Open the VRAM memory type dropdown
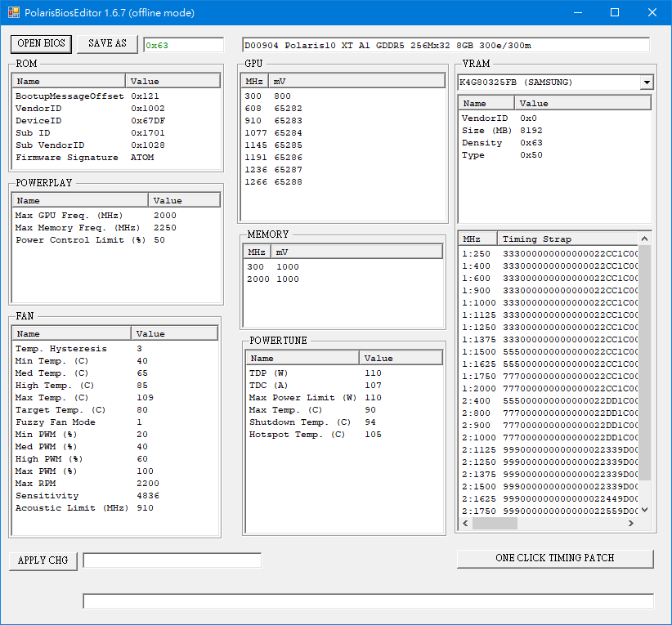Image resolution: width=672 pixels, height=625 pixels. [x=647, y=83]
